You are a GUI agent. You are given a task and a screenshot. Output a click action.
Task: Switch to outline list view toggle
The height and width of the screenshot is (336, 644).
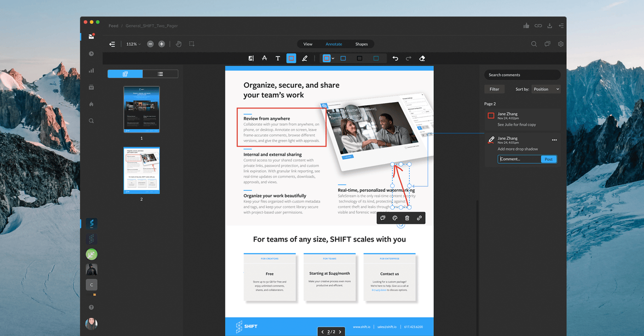160,74
